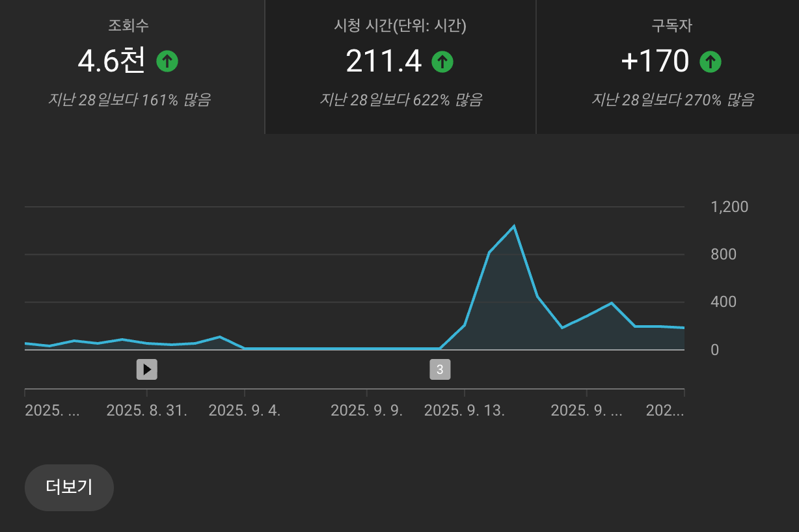Click the 2025. 9. 9. date label
Screen dimensions: 799x532
point(367,411)
